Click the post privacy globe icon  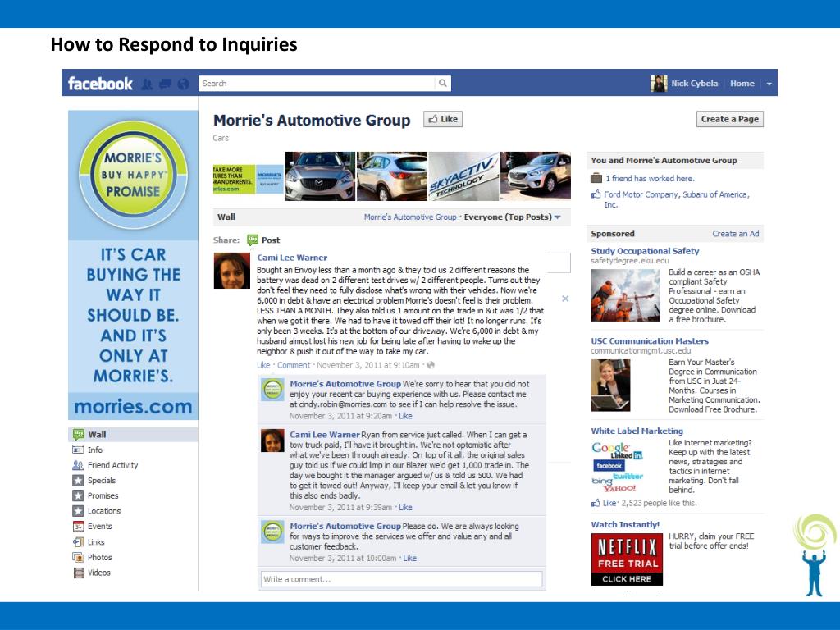431,365
